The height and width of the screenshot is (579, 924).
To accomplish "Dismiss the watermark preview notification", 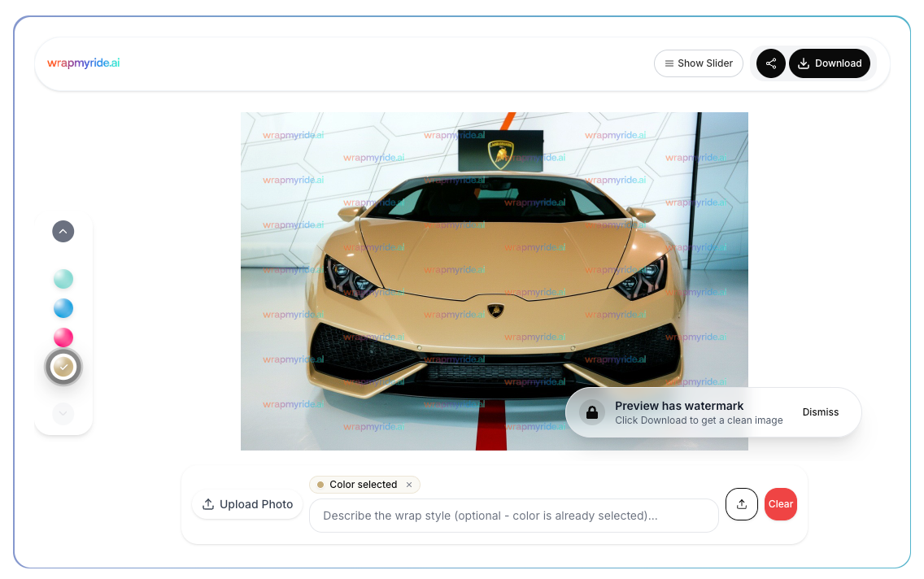I will (x=821, y=411).
